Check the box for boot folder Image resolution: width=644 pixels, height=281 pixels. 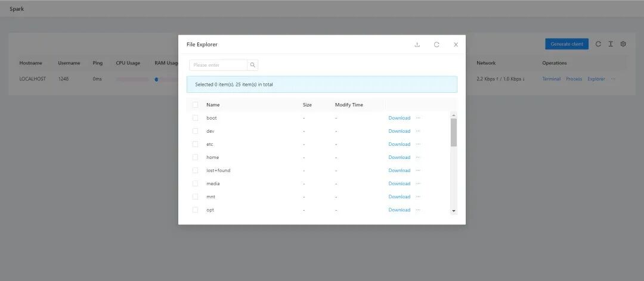tap(195, 118)
